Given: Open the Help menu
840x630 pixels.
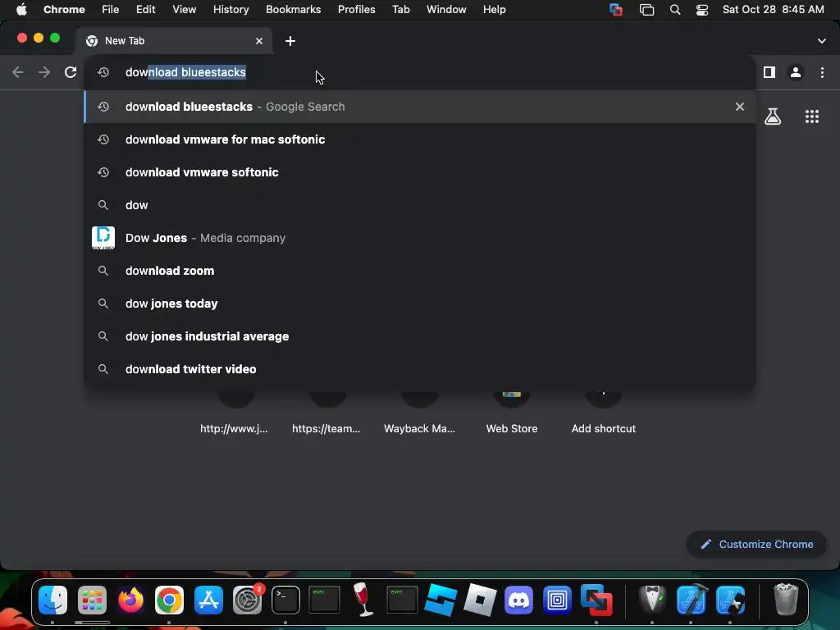Looking at the screenshot, I should click(x=494, y=10).
